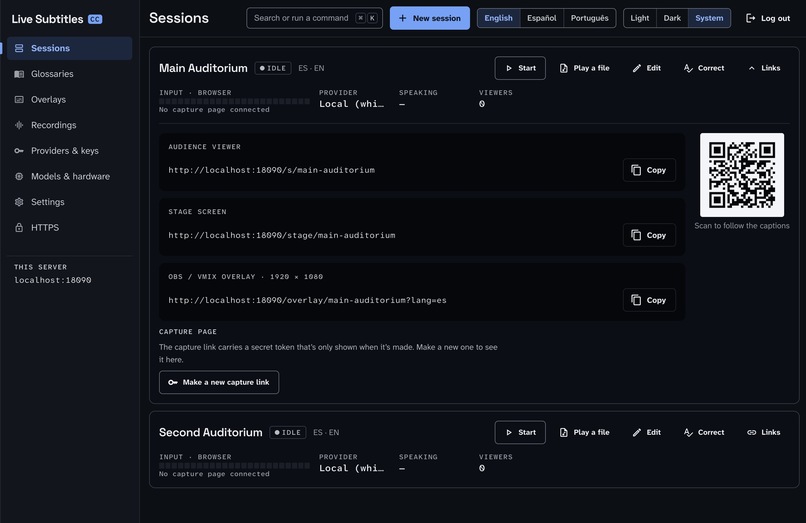Click the audience viewer link text
This screenshot has height=523, width=806.
click(271, 170)
